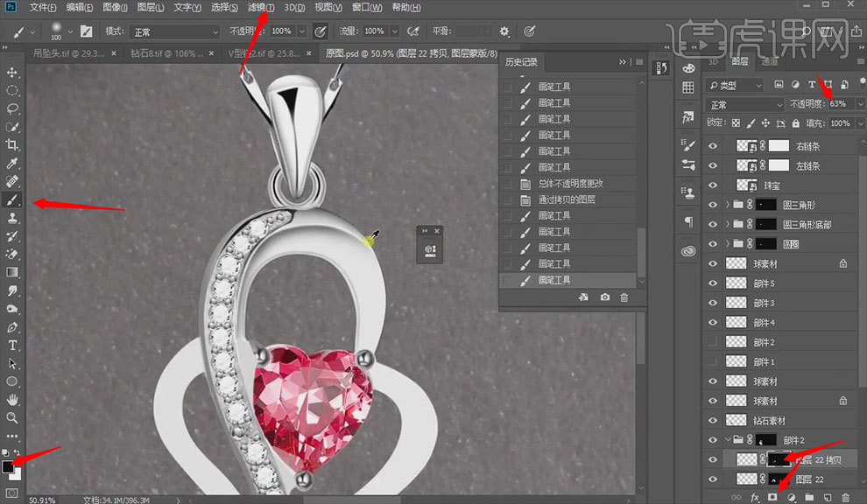Viewport: 867px width, 504px height.
Task: Select the Brush tool in the toolbox
Action: click(13, 199)
